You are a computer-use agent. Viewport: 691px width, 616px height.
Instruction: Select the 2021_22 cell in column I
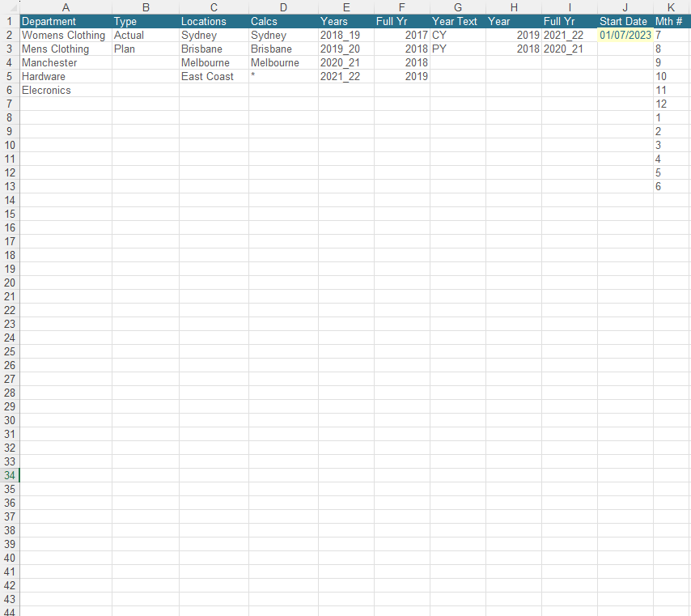570,36
